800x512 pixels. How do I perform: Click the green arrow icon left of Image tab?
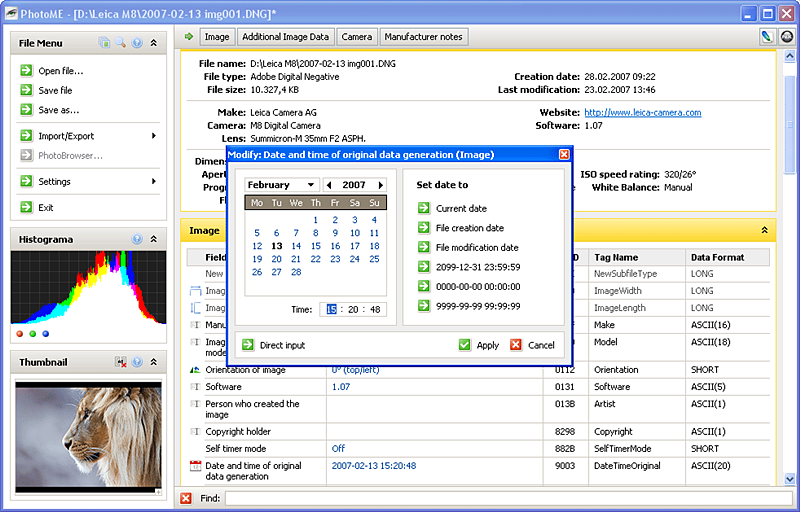coord(189,37)
